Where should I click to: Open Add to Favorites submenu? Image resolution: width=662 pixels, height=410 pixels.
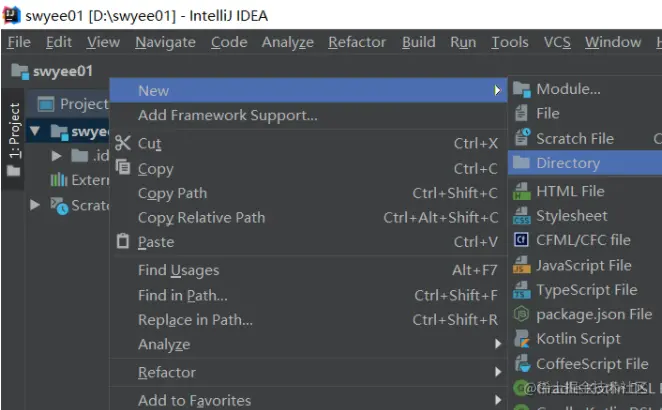[308, 400]
